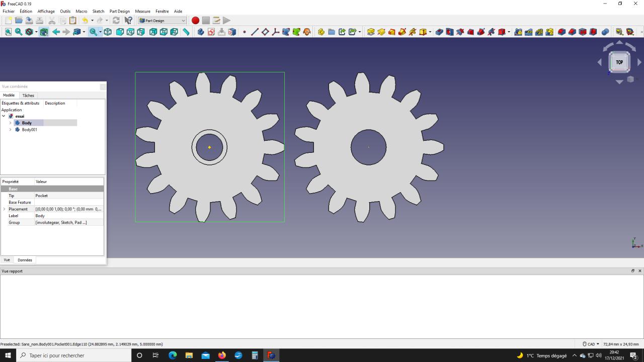Click the Fit All view icon
Screen dimensions: 644x362
8,32
